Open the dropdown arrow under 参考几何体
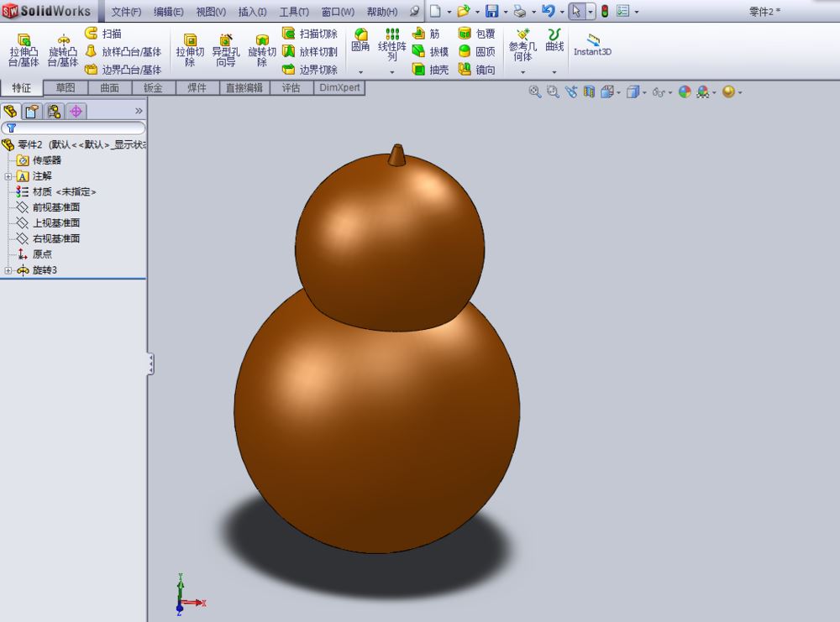Viewport: 840px width, 622px height. pyautogui.click(x=522, y=71)
